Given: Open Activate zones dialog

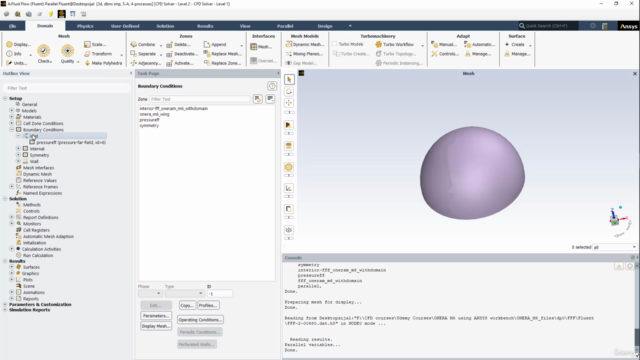Looking at the screenshot, I should click(x=180, y=63).
